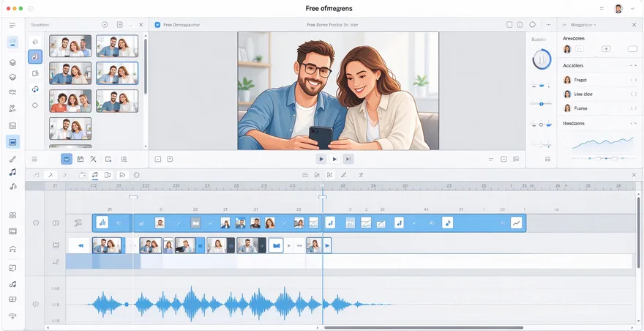Open the hamburger menu atop the left sidebar

coord(12,26)
